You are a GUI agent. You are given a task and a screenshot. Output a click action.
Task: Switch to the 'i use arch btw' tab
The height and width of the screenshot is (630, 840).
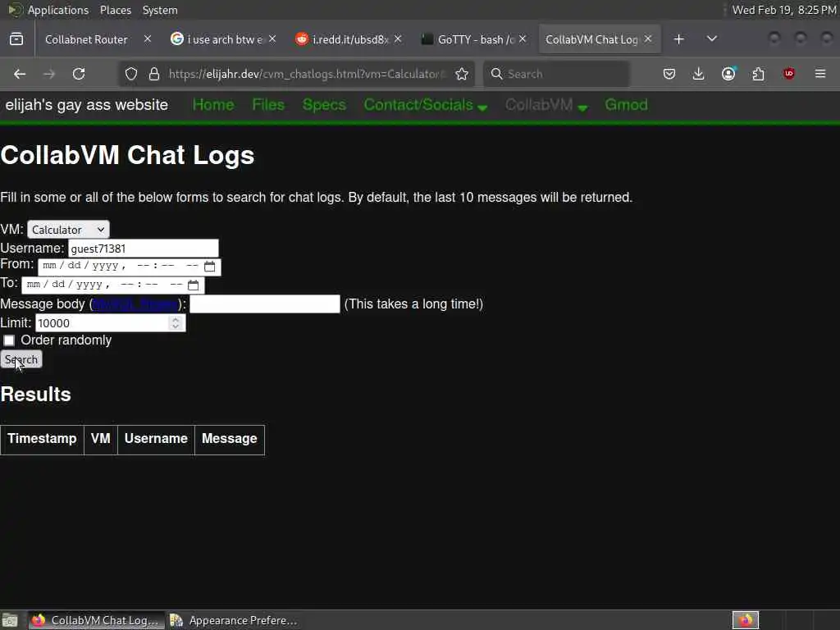coord(217,39)
